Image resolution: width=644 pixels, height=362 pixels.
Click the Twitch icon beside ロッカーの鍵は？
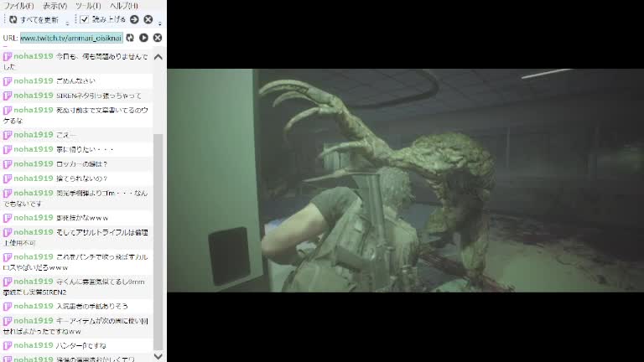(x=8, y=164)
